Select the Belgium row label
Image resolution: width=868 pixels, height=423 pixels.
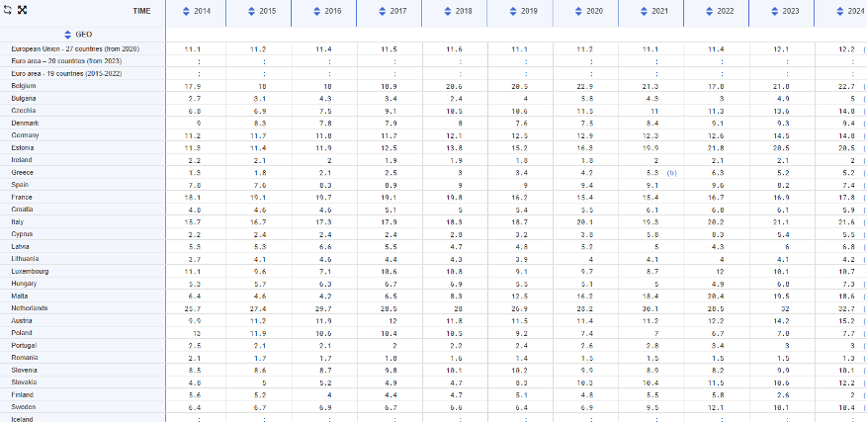click(24, 86)
